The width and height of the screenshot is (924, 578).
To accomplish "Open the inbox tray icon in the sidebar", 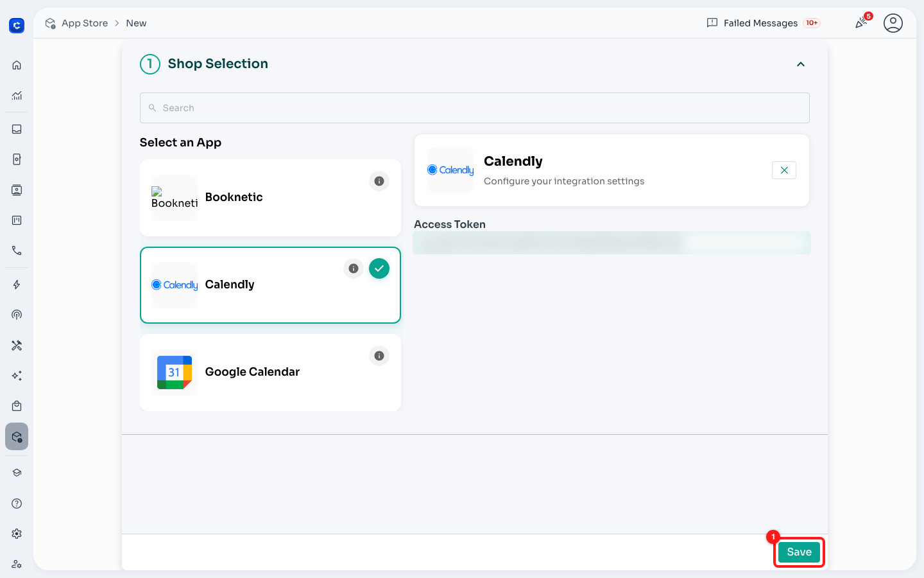I will (17, 129).
